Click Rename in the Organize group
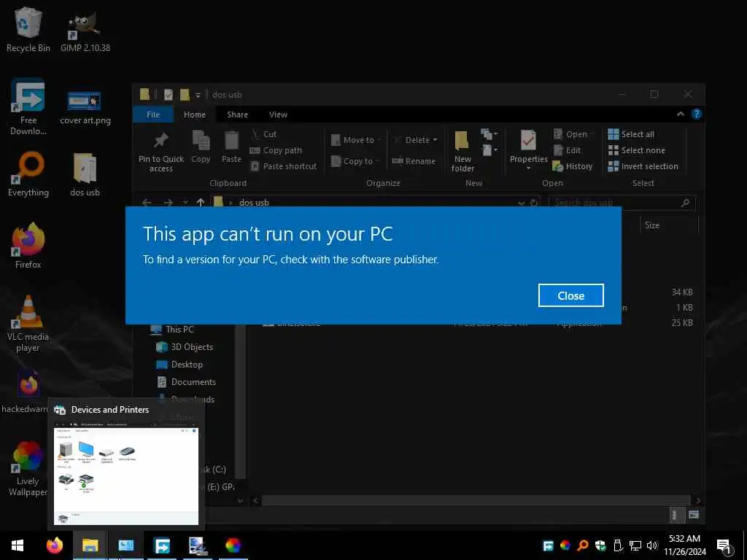 pyautogui.click(x=414, y=161)
